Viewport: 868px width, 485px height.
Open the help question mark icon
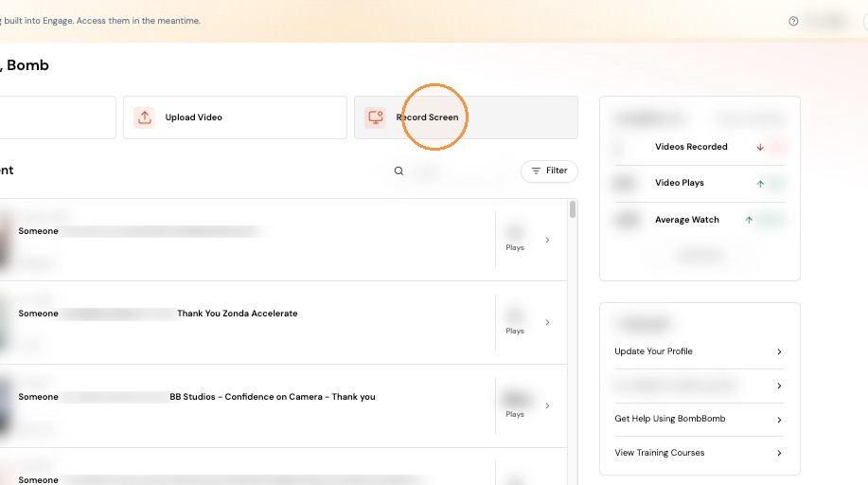tap(793, 21)
